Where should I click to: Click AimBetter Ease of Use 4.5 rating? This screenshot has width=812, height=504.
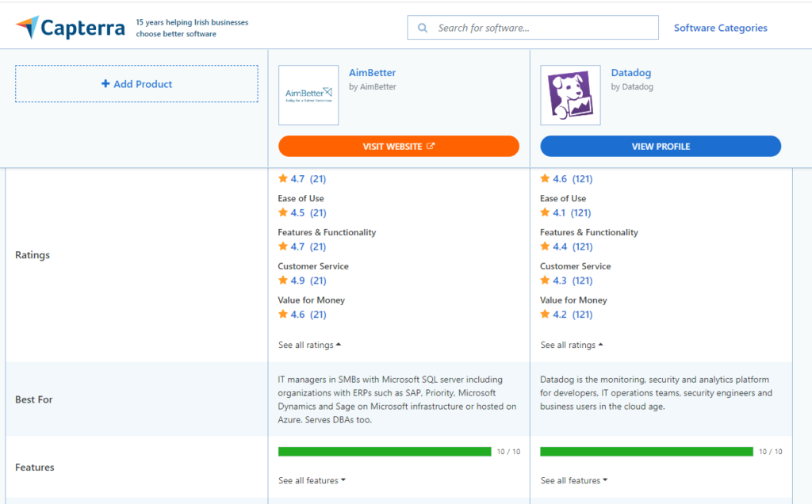pos(302,212)
